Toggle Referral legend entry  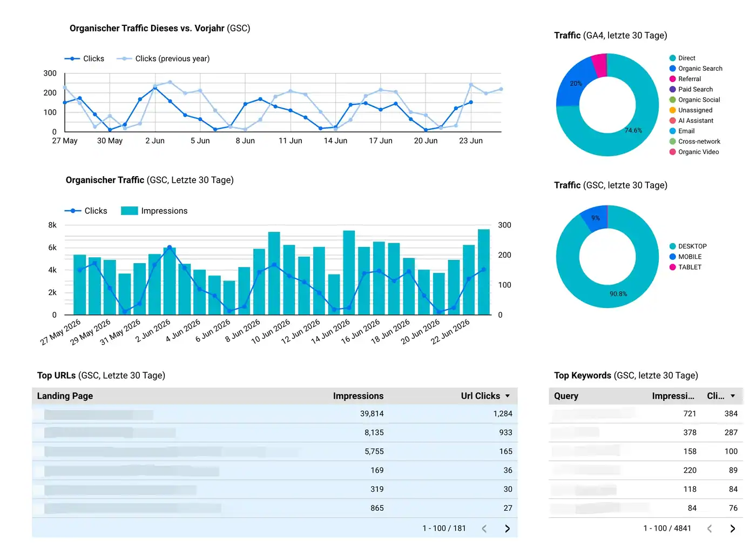[685, 79]
